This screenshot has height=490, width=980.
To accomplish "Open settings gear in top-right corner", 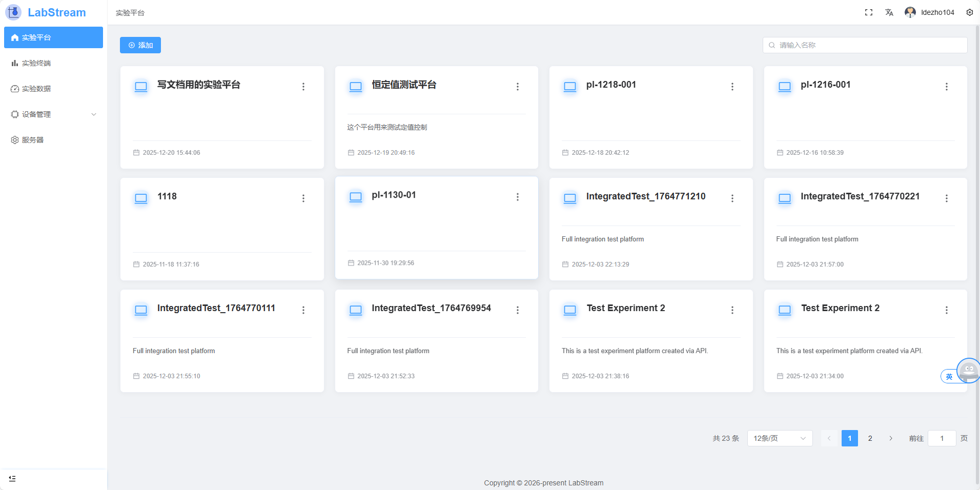I will (969, 12).
